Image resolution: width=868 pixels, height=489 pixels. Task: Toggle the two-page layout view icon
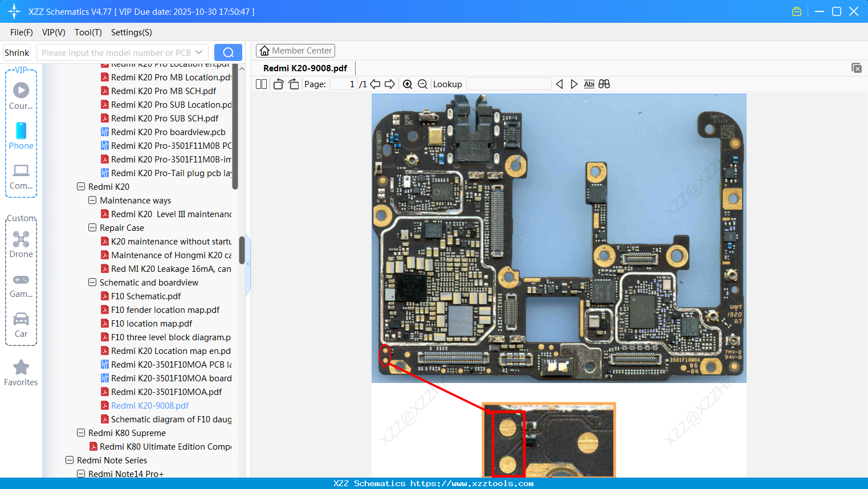point(262,84)
